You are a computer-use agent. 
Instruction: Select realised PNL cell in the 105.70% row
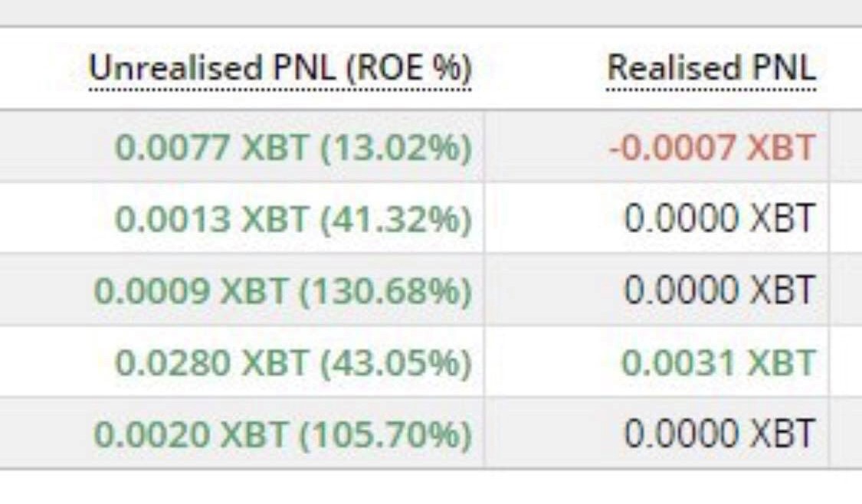[719, 433]
